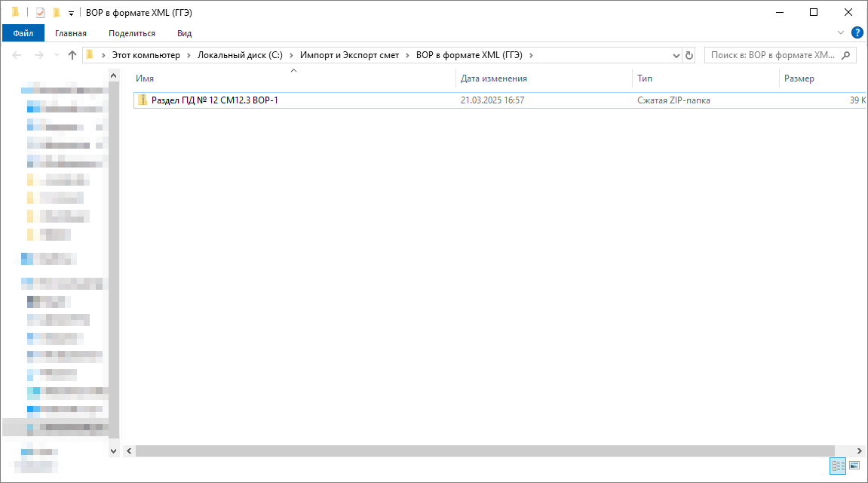The width and height of the screenshot is (868, 483).
Task: Sort files by the Дата изменения column
Action: click(494, 78)
